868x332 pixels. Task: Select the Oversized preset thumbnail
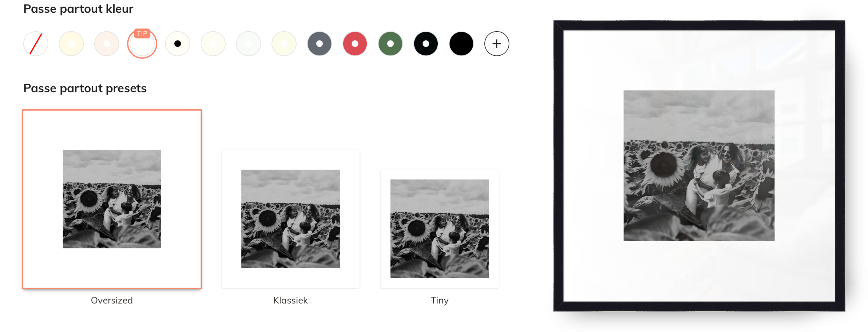[112, 199]
